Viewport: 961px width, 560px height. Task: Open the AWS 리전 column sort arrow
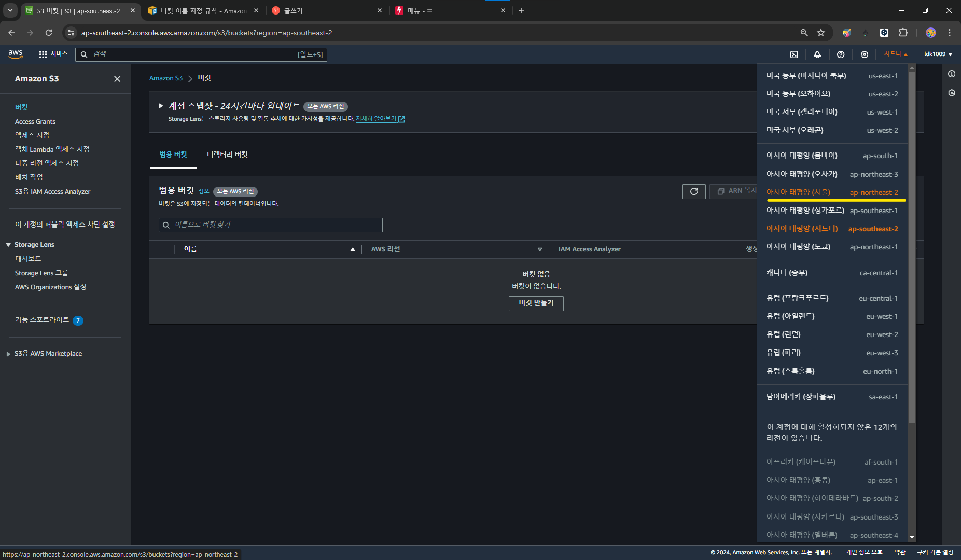[540, 249]
